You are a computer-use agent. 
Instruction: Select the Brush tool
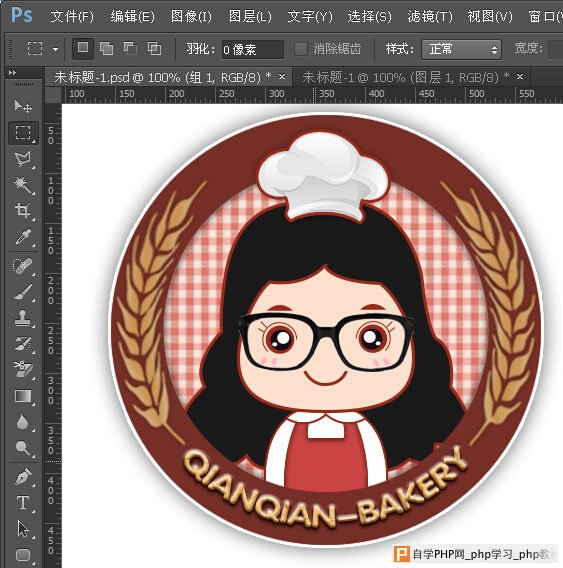pos(23,292)
